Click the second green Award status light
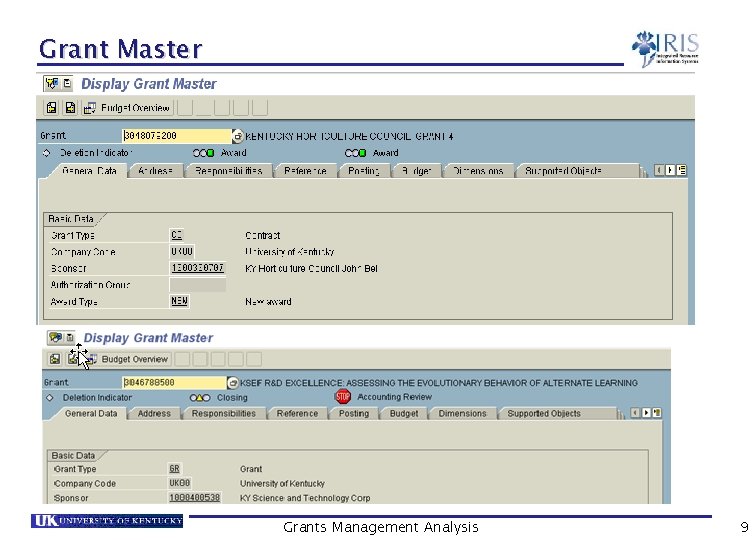756x540 pixels. coord(355,153)
